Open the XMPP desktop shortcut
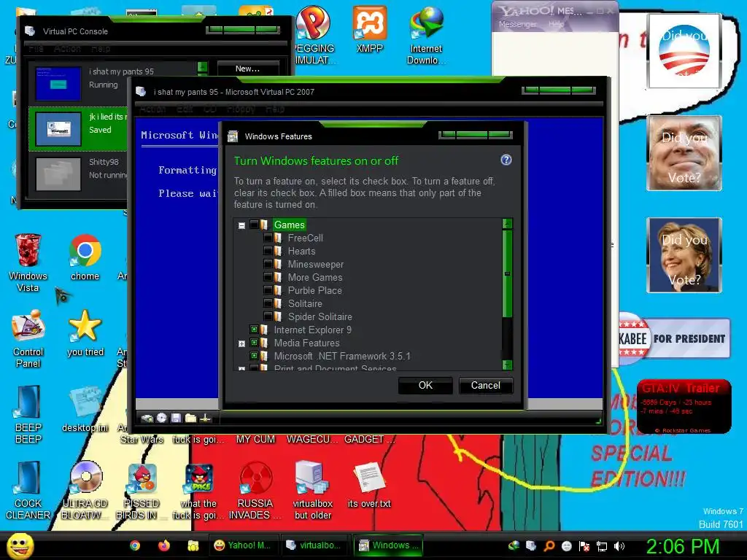 pos(369,28)
